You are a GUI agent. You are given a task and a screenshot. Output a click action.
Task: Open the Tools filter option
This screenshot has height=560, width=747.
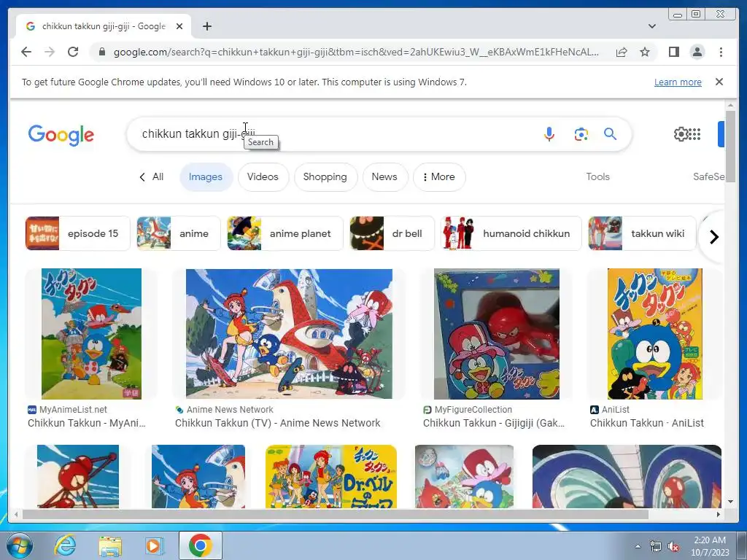coord(598,176)
